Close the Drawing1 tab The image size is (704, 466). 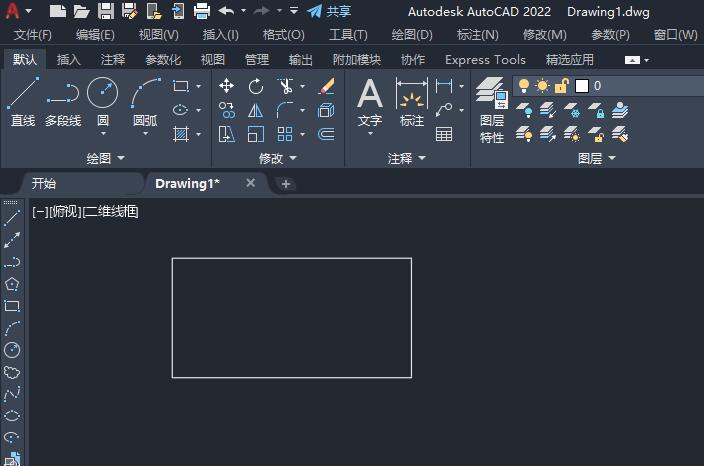coord(251,183)
